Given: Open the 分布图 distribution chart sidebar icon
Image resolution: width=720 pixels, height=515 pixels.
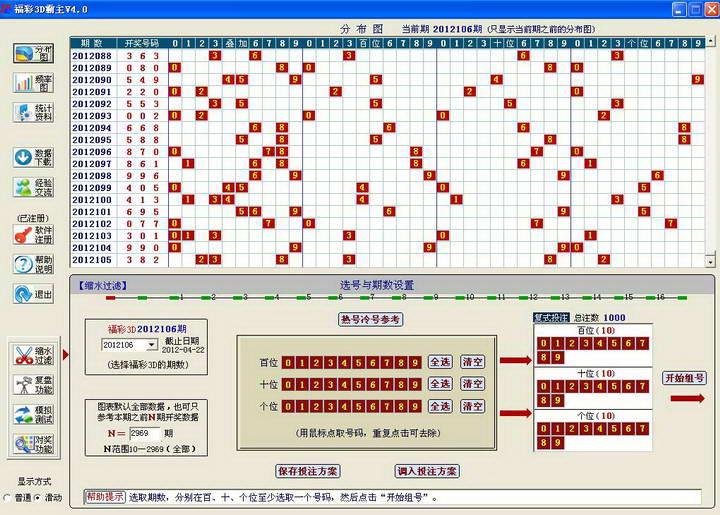Looking at the screenshot, I should (x=34, y=54).
